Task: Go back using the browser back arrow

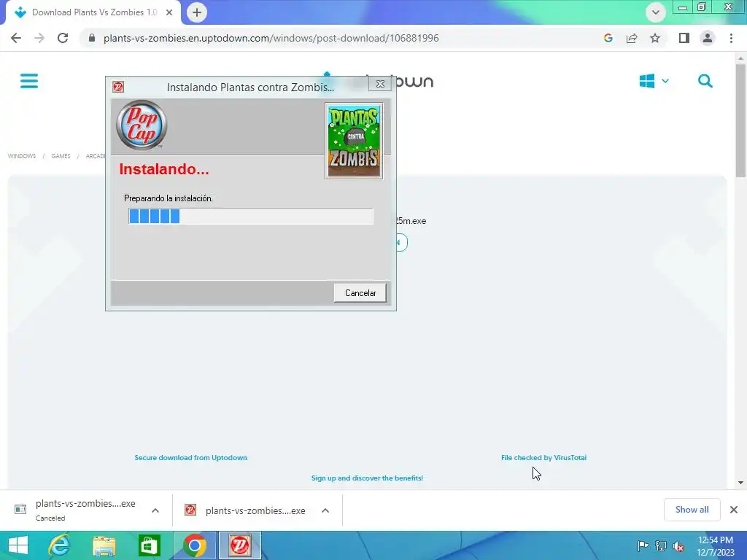Action: (16, 38)
